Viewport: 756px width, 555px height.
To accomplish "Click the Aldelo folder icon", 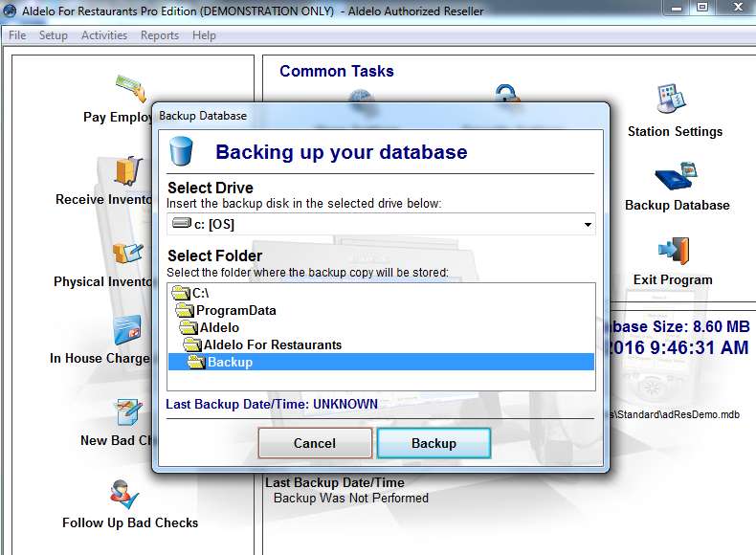I will tap(189, 327).
